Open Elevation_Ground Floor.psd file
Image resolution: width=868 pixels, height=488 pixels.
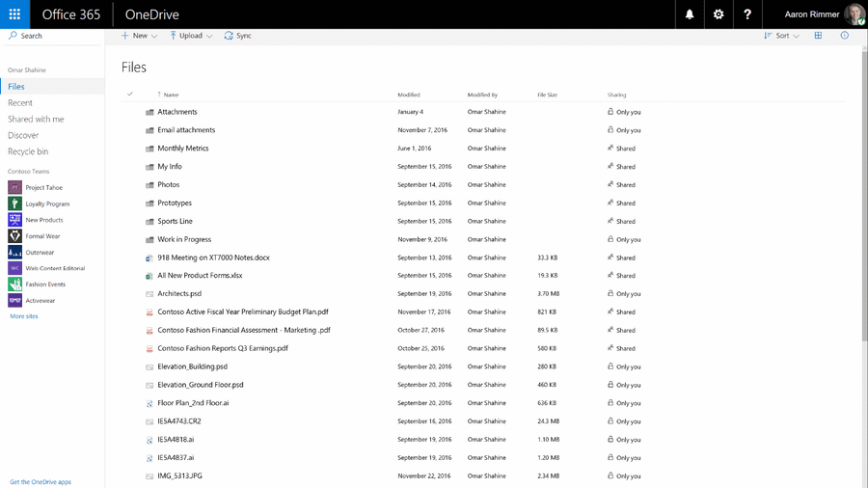point(201,385)
